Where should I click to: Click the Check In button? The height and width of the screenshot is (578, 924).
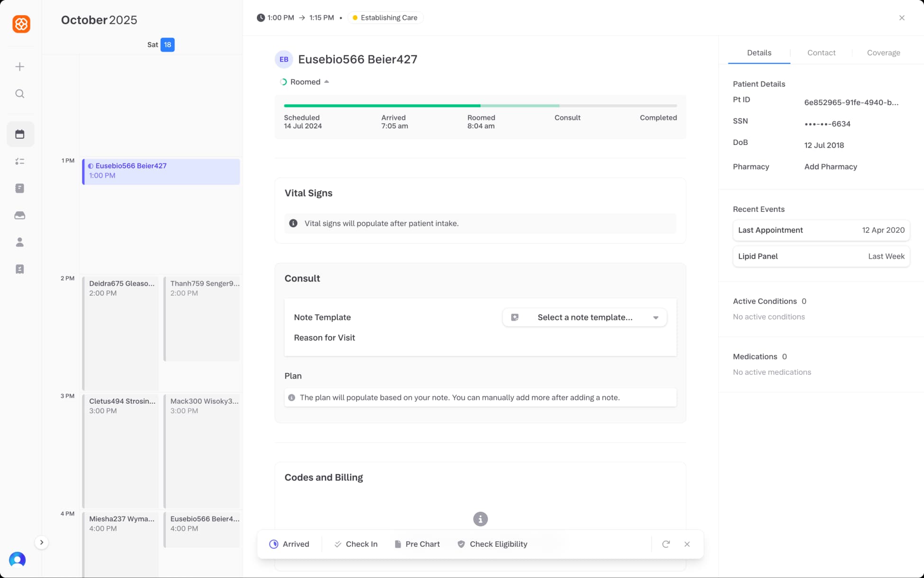click(x=356, y=544)
